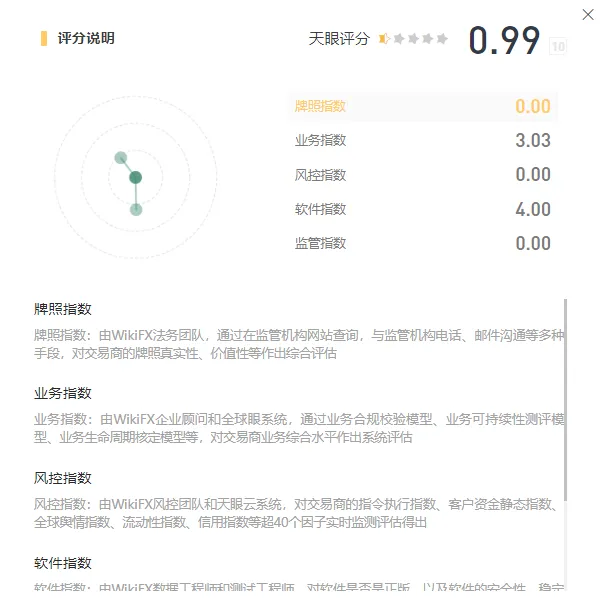
Task: Click the last grey rating star
Action: [442, 38]
